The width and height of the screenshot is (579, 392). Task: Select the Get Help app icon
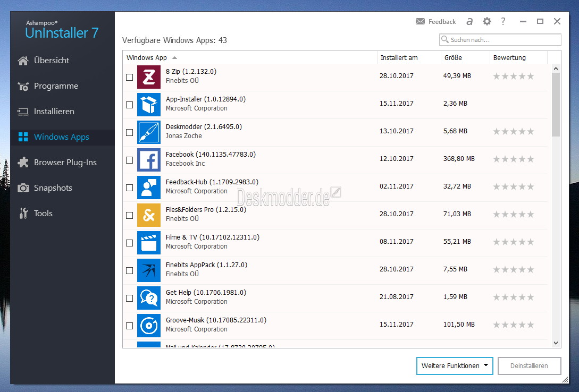point(149,298)
